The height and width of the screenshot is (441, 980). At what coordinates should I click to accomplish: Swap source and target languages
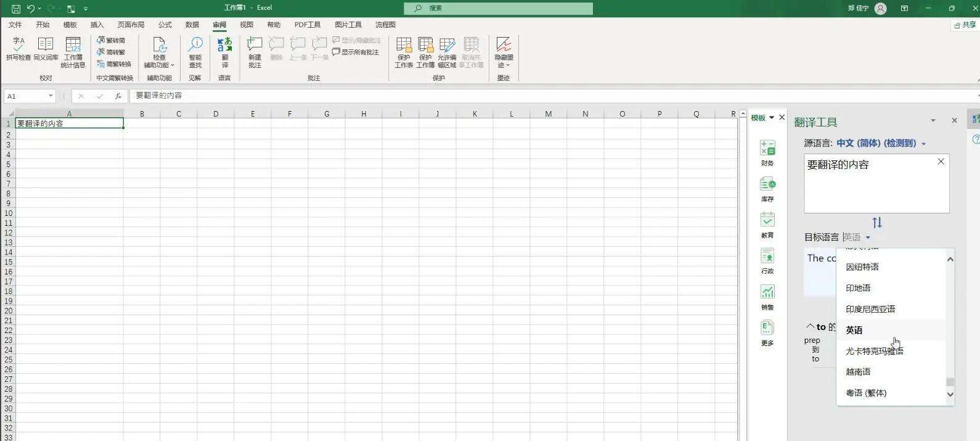[877, 223]
